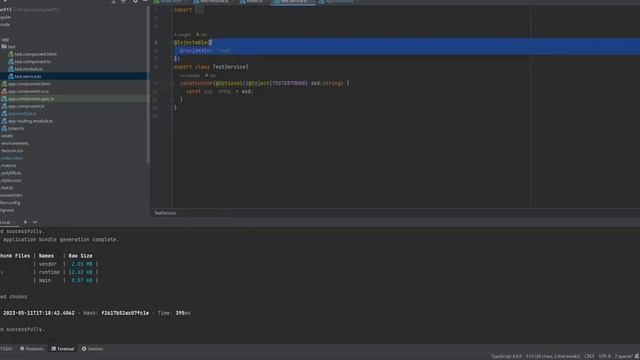
Task: Open the 2 spaces indent settings
Action: (x=624, y=356)
